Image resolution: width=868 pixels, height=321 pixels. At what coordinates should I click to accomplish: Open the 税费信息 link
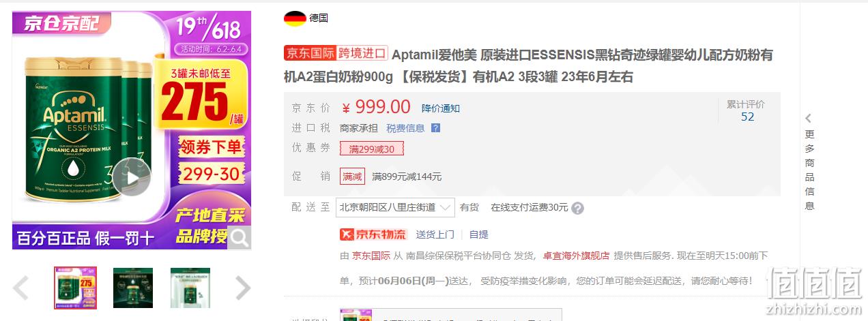405,128
